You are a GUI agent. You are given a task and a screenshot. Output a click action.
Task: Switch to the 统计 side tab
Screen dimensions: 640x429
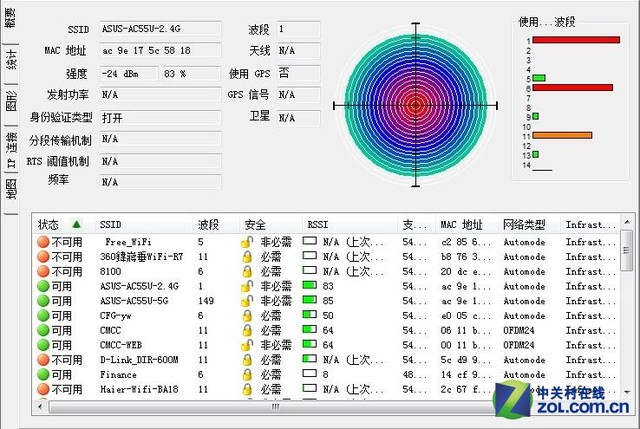(x=11, y=60)
